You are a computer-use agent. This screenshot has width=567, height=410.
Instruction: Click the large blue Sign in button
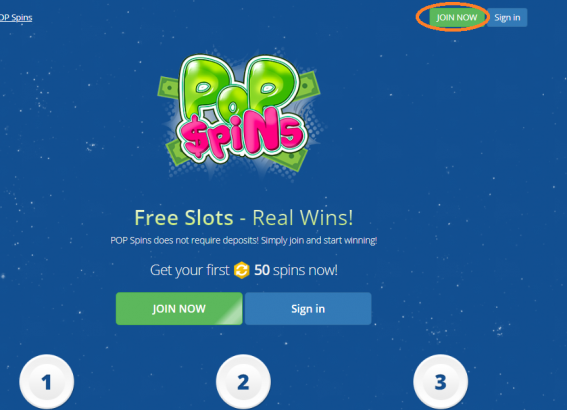click(x=308, y=308)
